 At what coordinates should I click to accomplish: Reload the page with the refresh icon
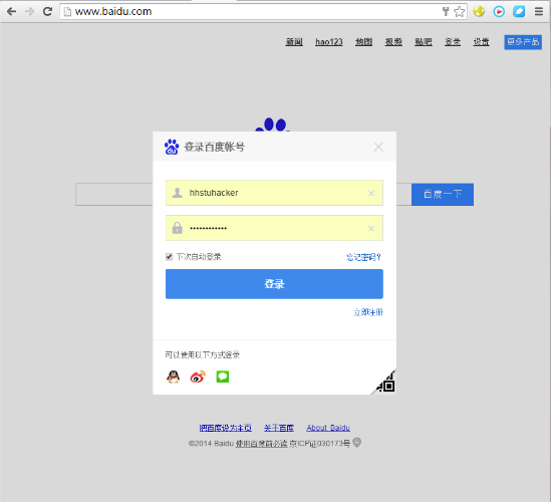(x=47, y=12)
